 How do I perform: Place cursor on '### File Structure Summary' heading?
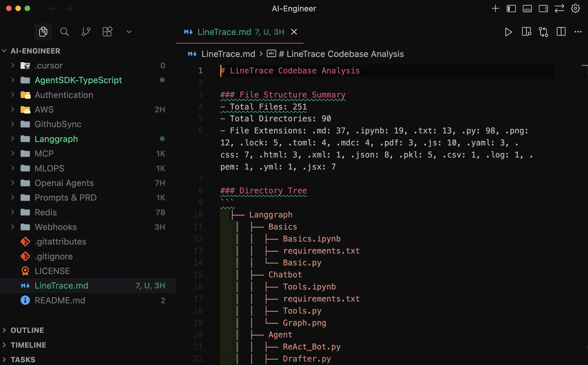tap(283, 95)
